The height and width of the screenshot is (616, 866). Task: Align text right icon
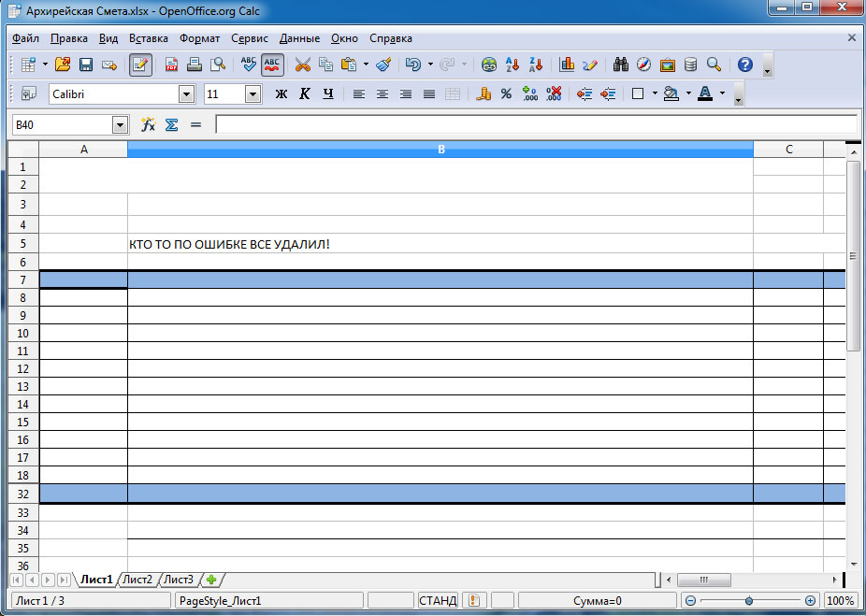coord(406,93)
